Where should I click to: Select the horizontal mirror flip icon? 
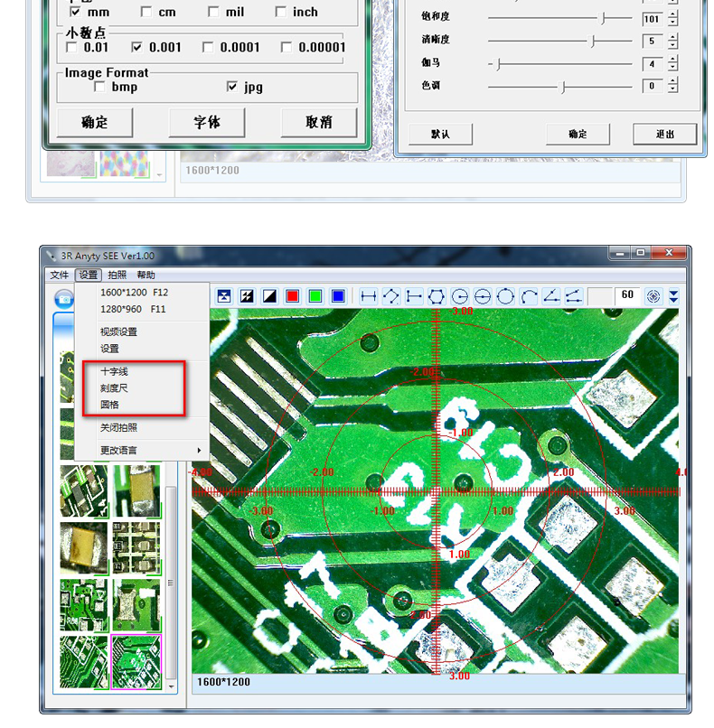click(x=247, y=296)
